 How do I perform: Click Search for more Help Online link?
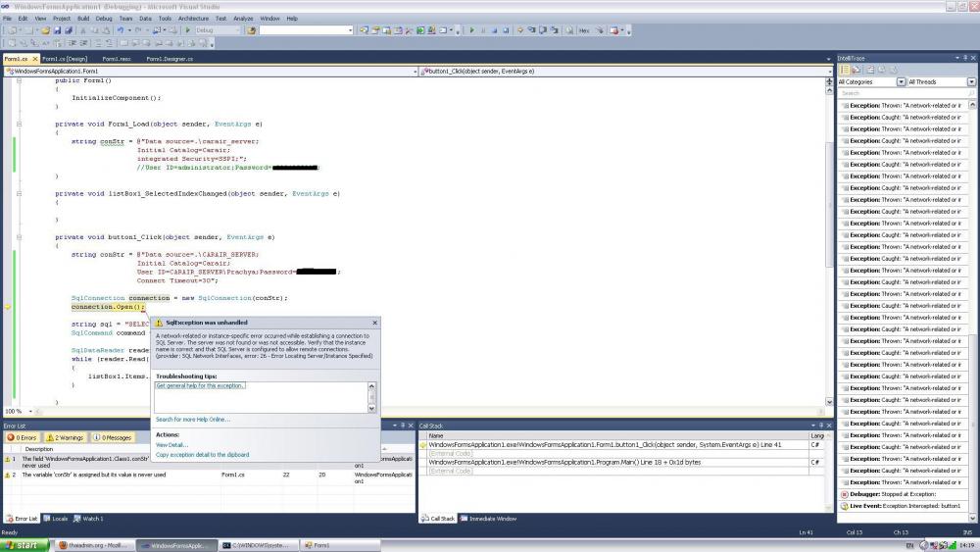click(192, 420)
